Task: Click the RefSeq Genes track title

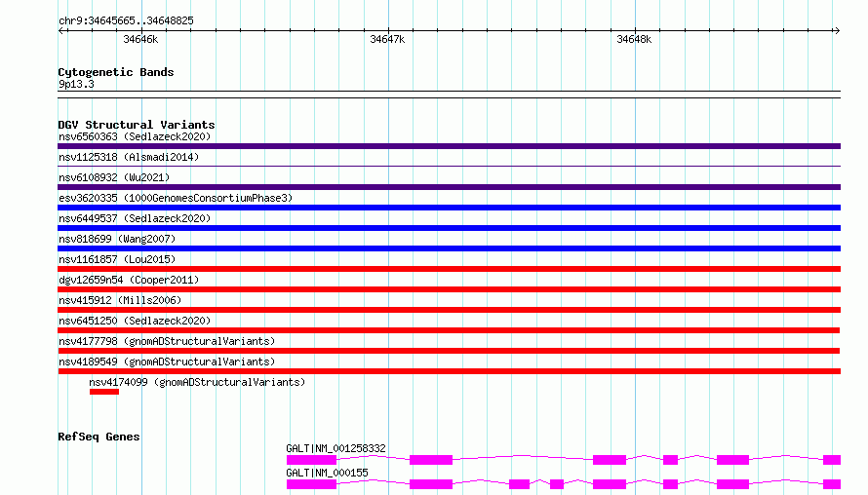Action: (99, 437)
